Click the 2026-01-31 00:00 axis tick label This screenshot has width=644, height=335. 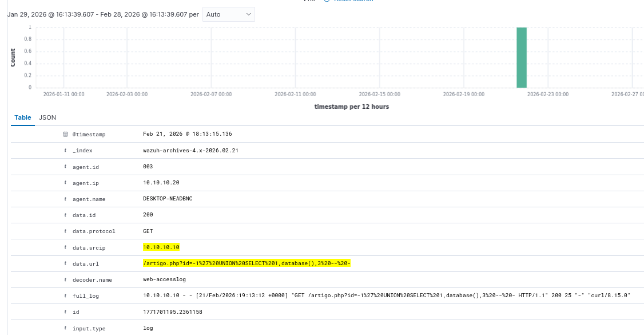(63, 94)
